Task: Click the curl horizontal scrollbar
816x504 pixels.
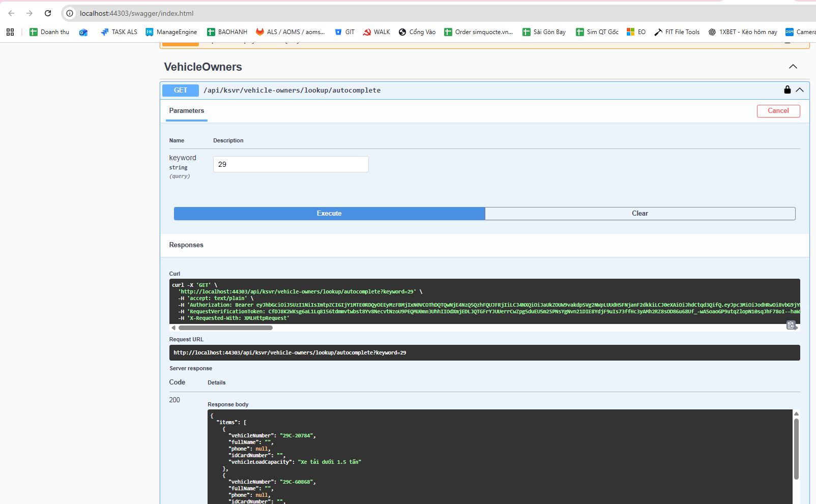Action: pyautogui.click(x=225, y=328)
